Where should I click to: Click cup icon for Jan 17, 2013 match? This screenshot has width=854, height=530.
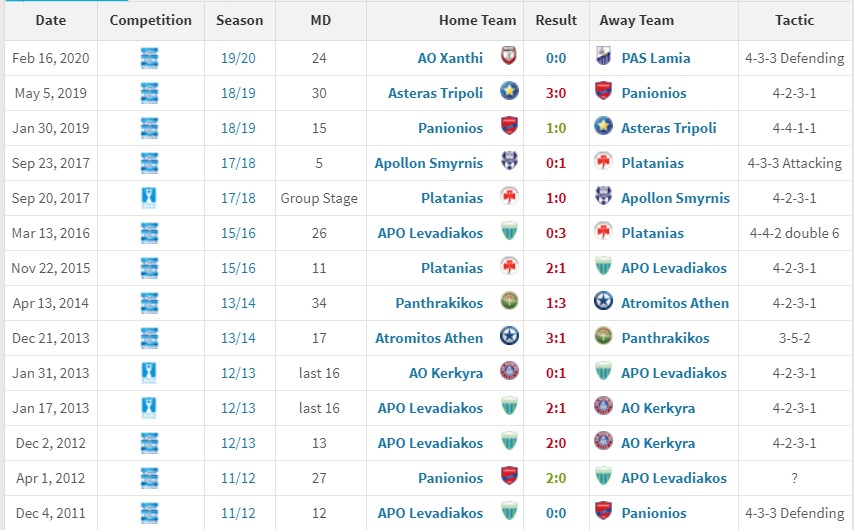(149, 408)
